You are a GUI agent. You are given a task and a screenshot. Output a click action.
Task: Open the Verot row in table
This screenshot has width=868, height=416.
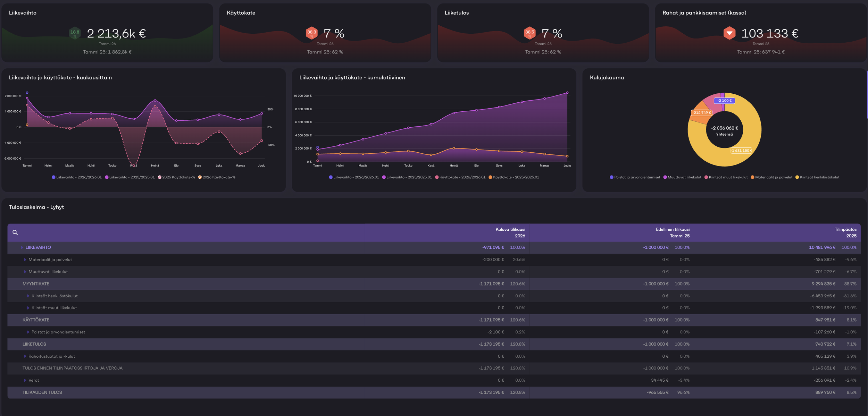(x=25, y=380)
